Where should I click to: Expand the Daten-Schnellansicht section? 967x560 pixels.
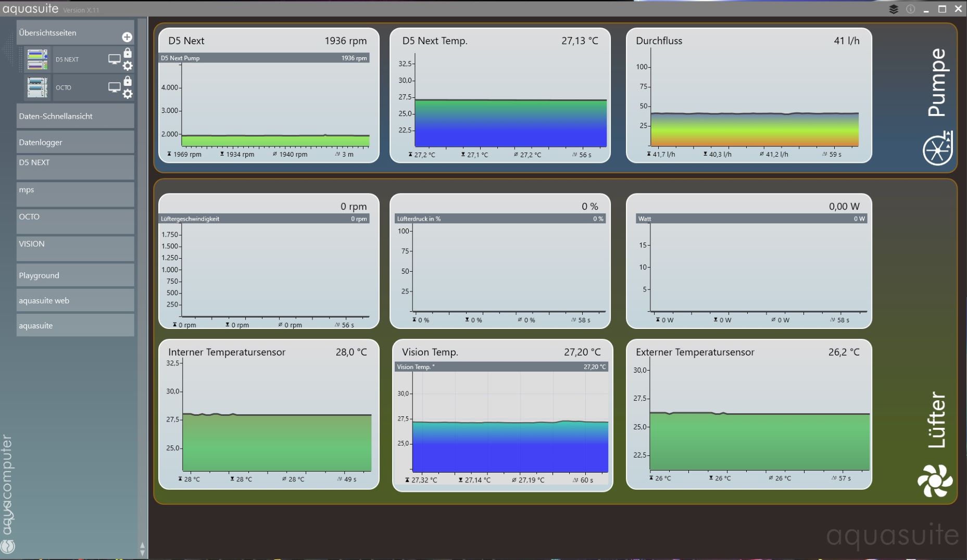(75, 116)
